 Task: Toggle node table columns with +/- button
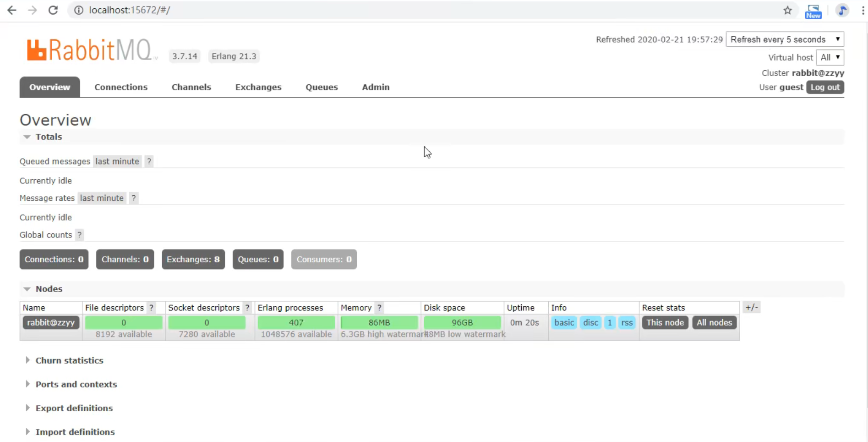click(752, 307)
